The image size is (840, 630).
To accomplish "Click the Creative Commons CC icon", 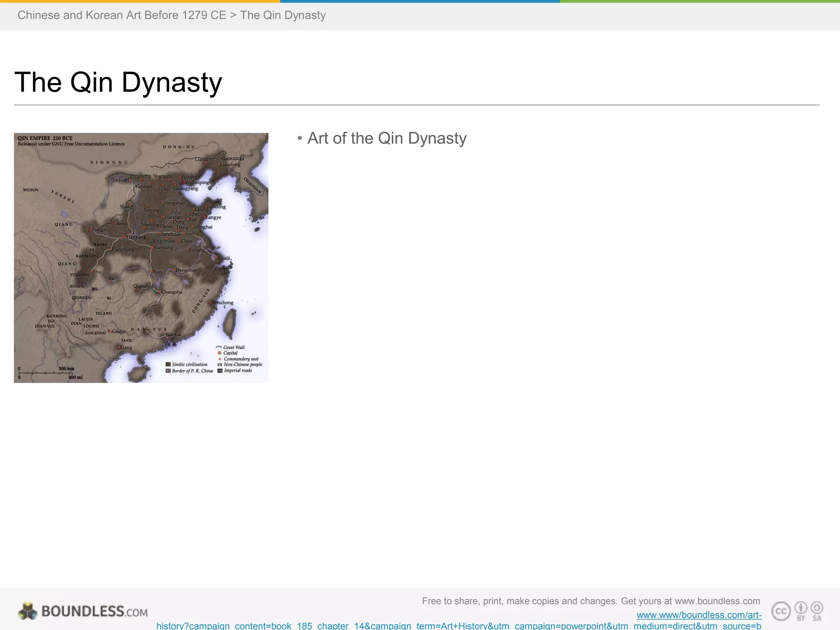I will point(781,612).
